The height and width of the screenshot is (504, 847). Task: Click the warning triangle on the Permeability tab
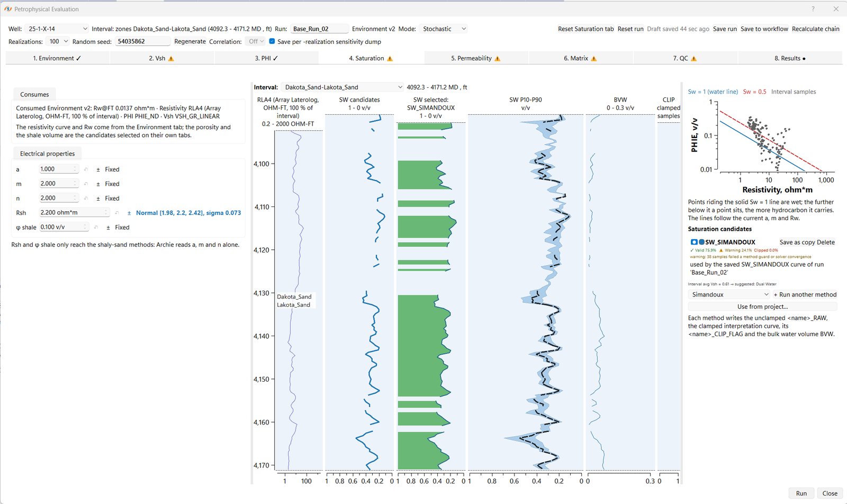pos(498,59)
